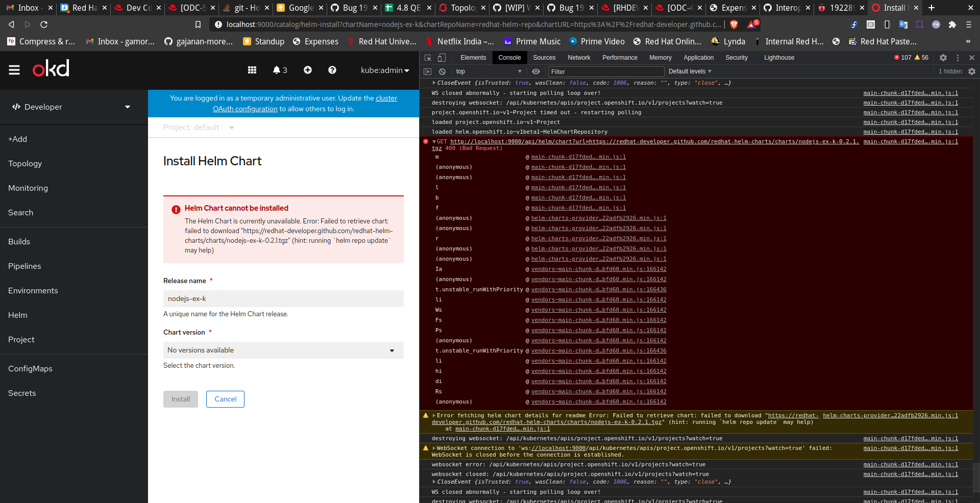Open the Application tab in DevTools
The width and height of the screenshot is (980, 503).
coord(699,58)
